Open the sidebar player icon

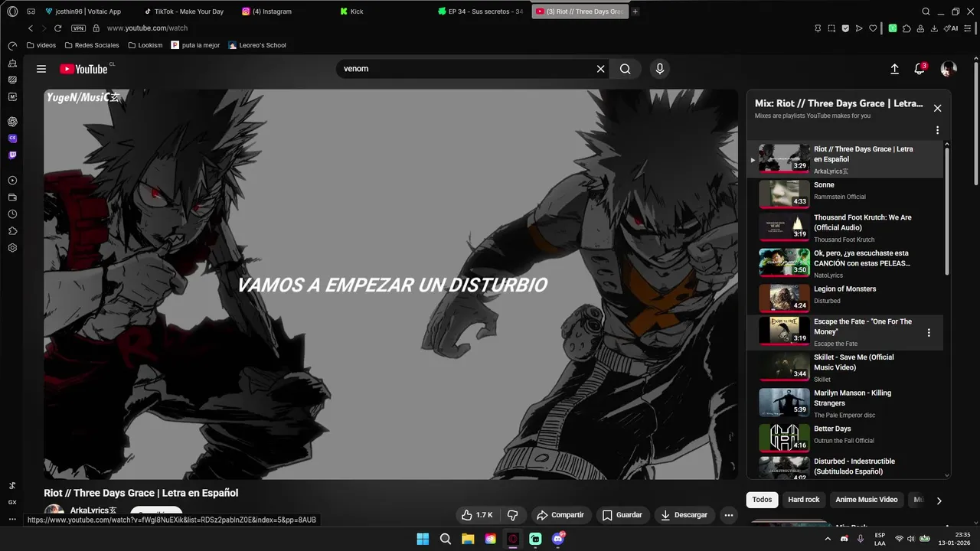12,181
